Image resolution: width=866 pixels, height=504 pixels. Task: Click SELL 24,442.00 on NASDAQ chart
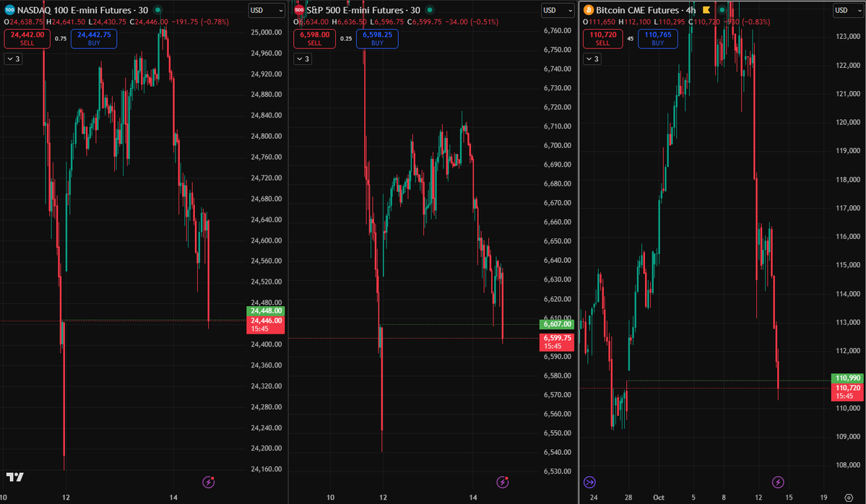pyautogui.click(x=27, y=38)
